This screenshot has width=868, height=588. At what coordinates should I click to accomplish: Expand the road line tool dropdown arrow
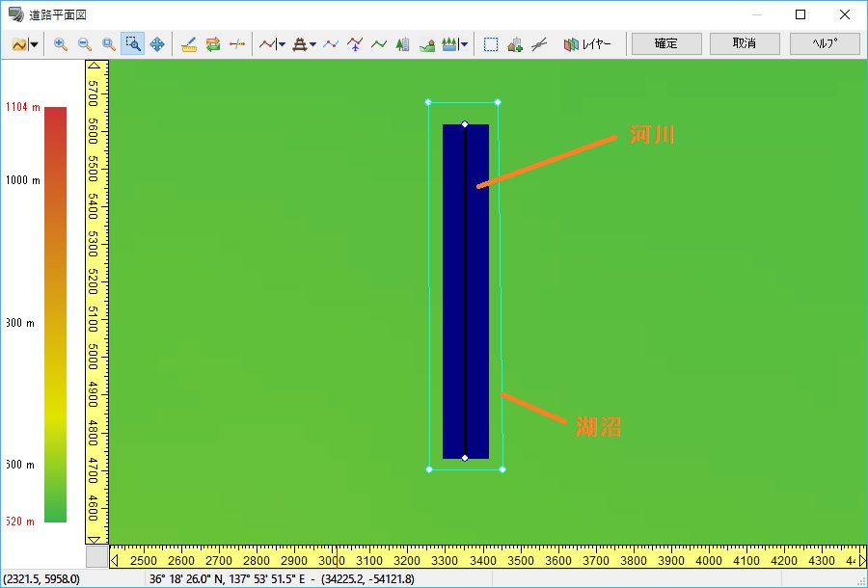[282, 44]
